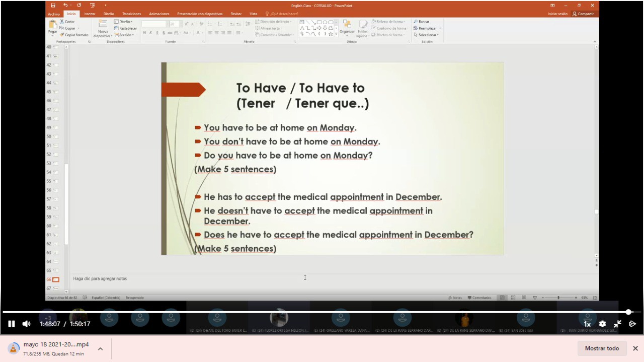644x362 pixels.
Task: Pause the video playback
Action: pos(11,324)
